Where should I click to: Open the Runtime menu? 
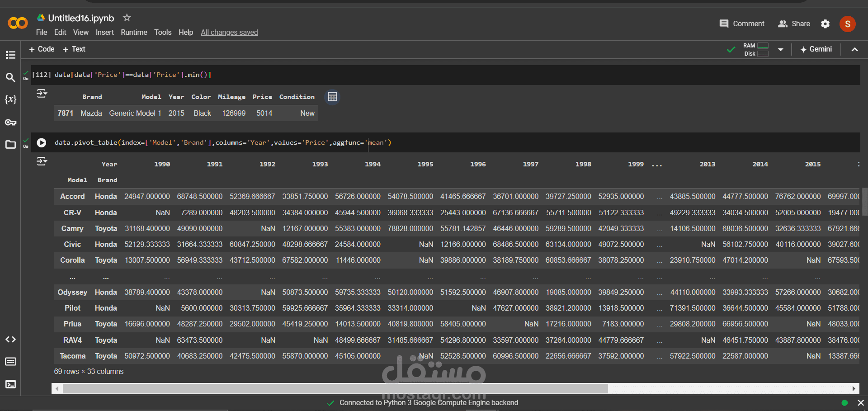[x=134, y=33]
